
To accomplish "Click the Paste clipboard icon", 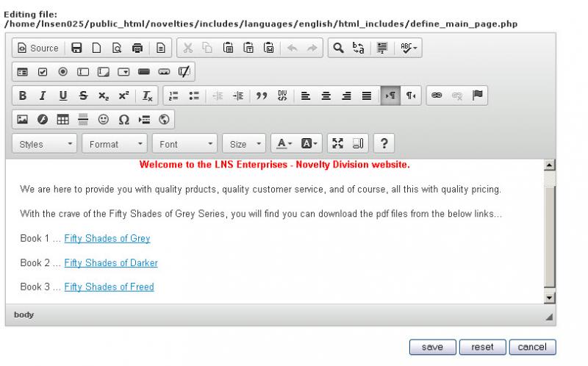I will coord(228,48).
